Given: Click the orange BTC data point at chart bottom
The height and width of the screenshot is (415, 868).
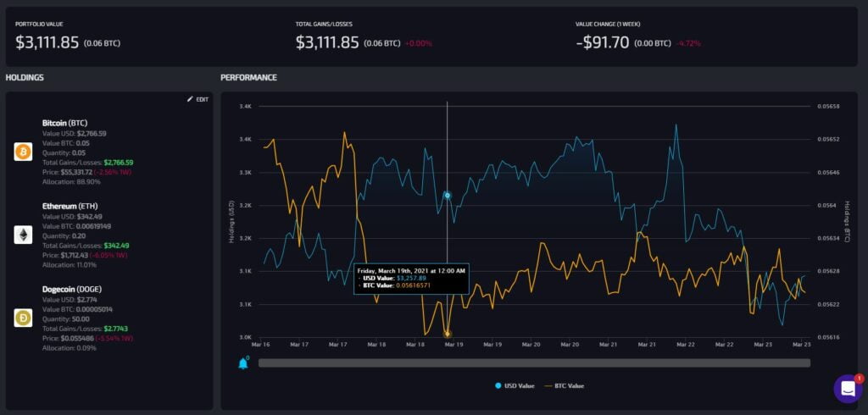Looking at the screenshot, I should 448,334.
